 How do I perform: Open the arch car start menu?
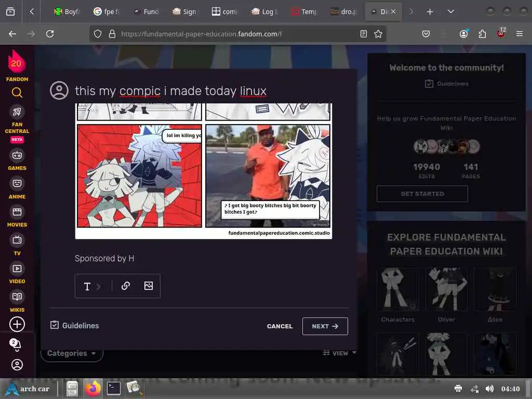(x=28, y=389)
